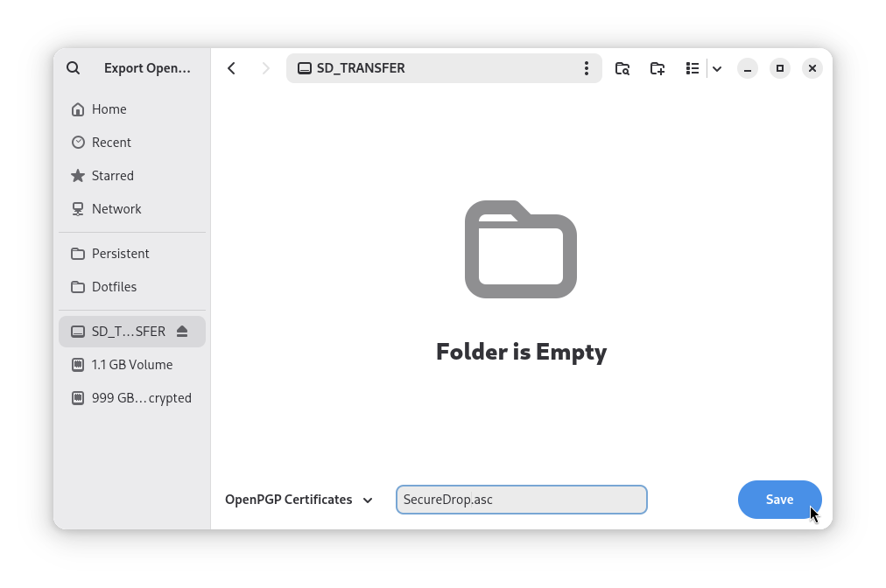This screenshot has height=588, width=886.
Task: Open Starred files
Action: [x=113, y=175]
